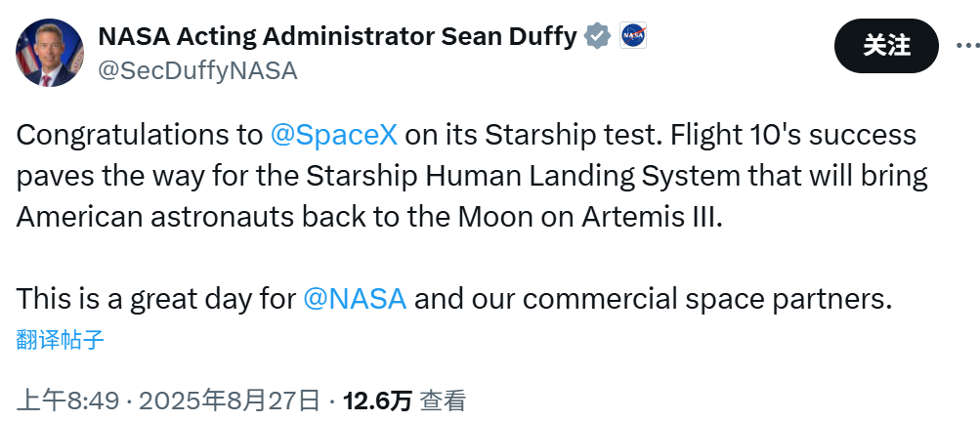Click the 上午8:49 post time
This screenshot has height=422, width=980.
pos(67,401)
